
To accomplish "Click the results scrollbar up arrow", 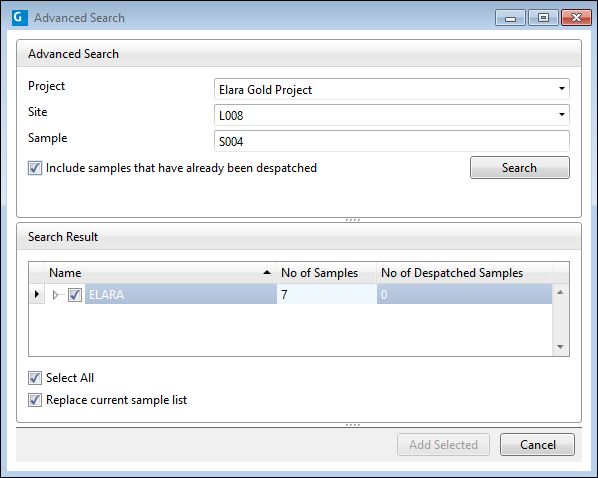I will [560, 293].
